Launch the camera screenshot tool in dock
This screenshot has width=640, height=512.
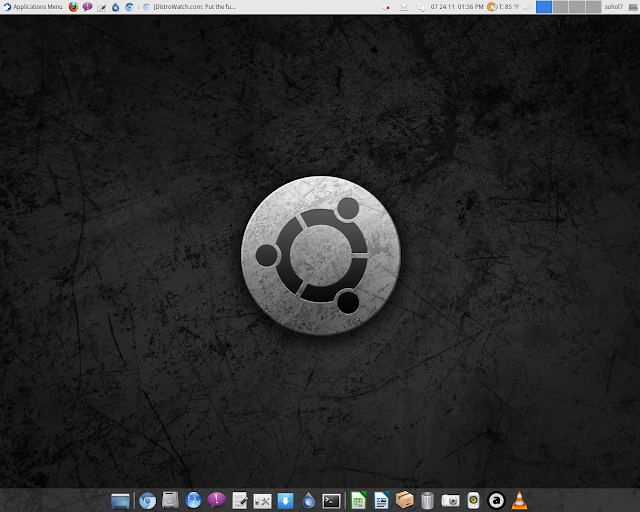tap(450, 501)
